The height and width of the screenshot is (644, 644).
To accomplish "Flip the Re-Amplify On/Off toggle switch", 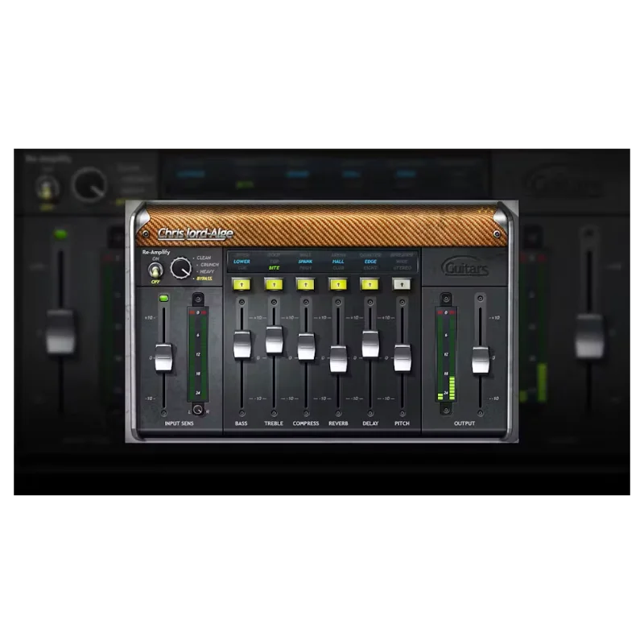I will (155, 270).
